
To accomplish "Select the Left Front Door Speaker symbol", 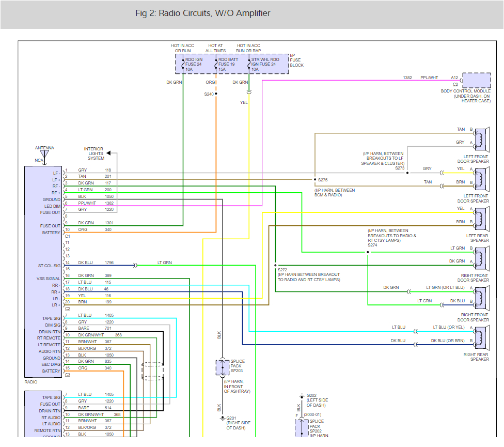I will 480,140.
